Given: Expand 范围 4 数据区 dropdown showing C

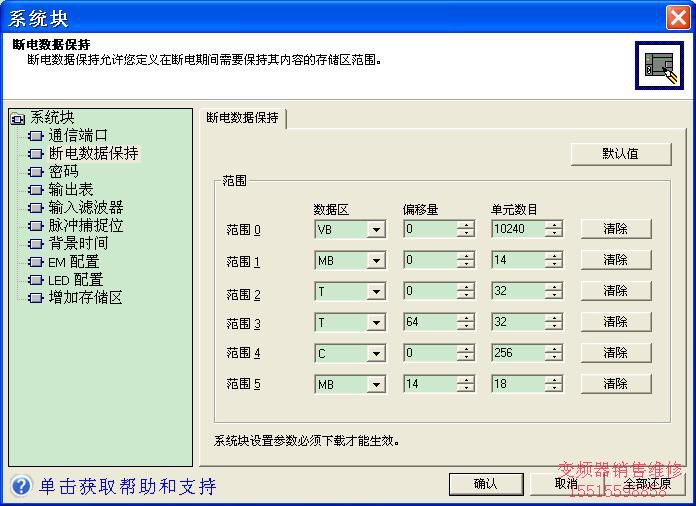Looking at the screenshot, I should [x=376, y=354].
